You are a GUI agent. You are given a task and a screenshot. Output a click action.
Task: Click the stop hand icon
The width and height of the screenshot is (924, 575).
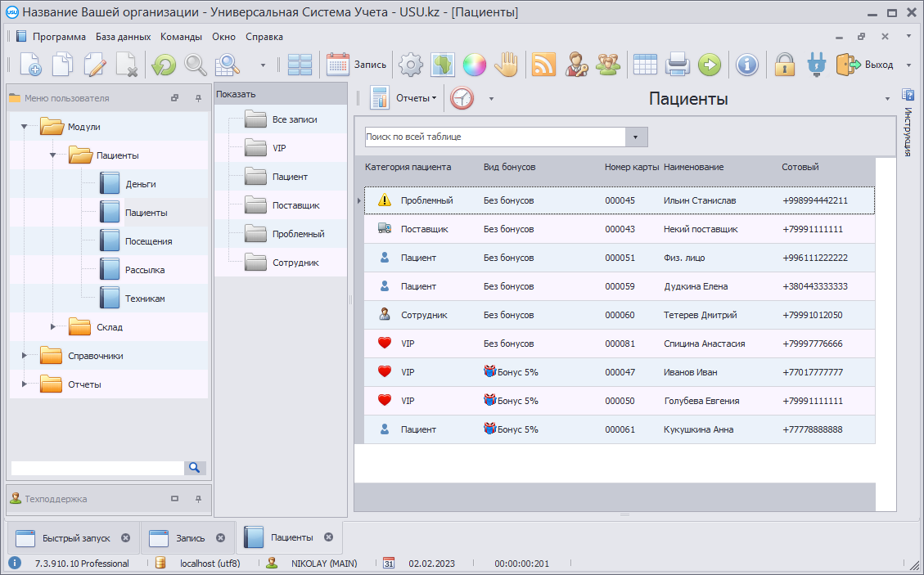pos(507,65)
